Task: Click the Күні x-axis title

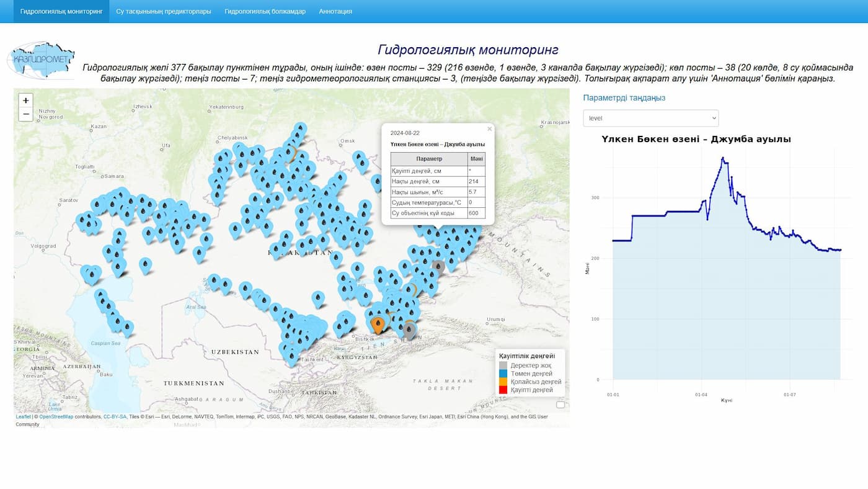Action: [727, 400]
